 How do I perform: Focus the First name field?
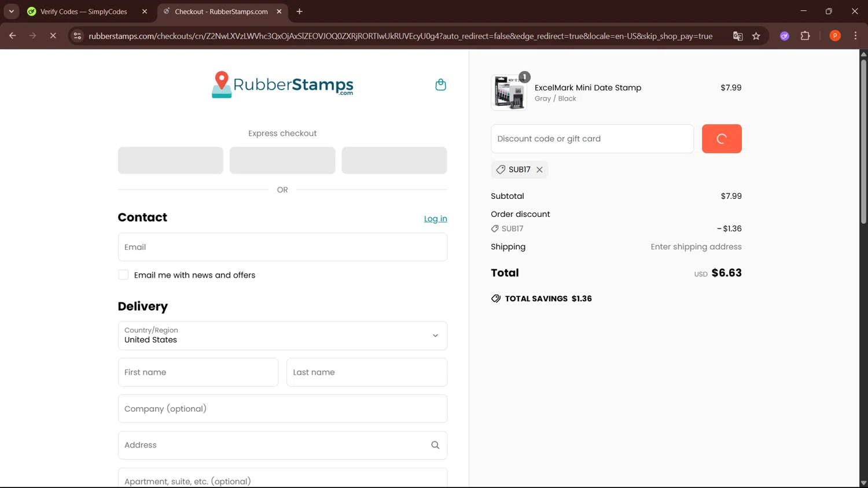(198, 372)
